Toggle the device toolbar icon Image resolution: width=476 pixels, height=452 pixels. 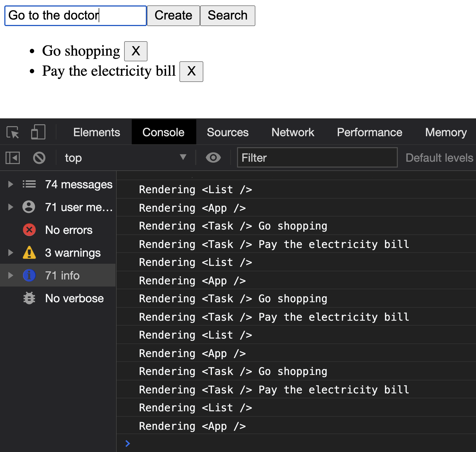(38, 132)
